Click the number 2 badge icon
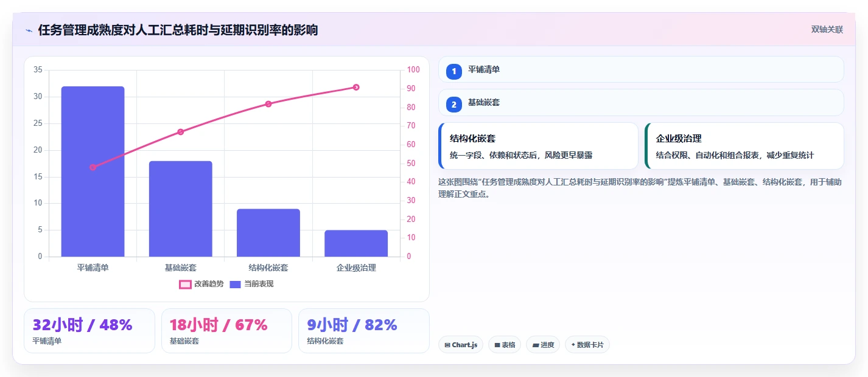This screenshot has width=868, height=377. (454, 104)
